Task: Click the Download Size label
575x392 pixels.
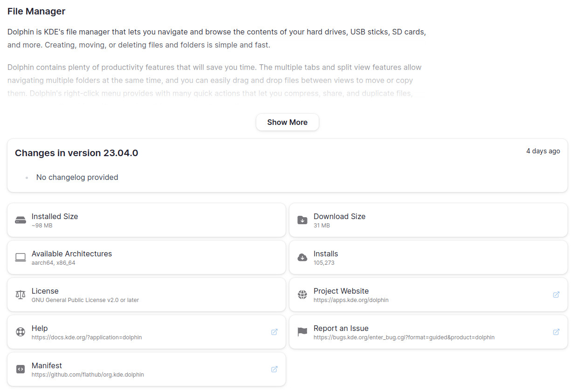Action: pos(340,216)
